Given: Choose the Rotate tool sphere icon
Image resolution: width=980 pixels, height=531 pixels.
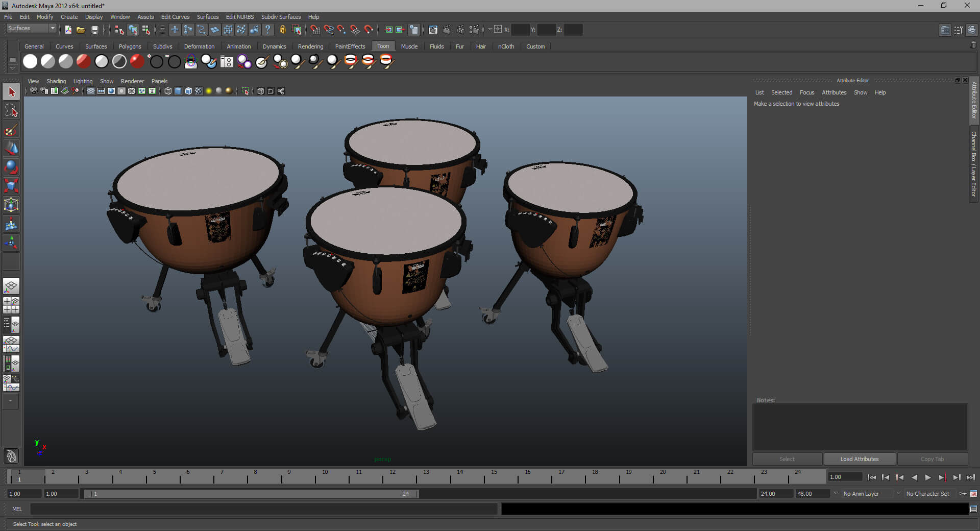Looking at the screenshot, I should (11, 167).
